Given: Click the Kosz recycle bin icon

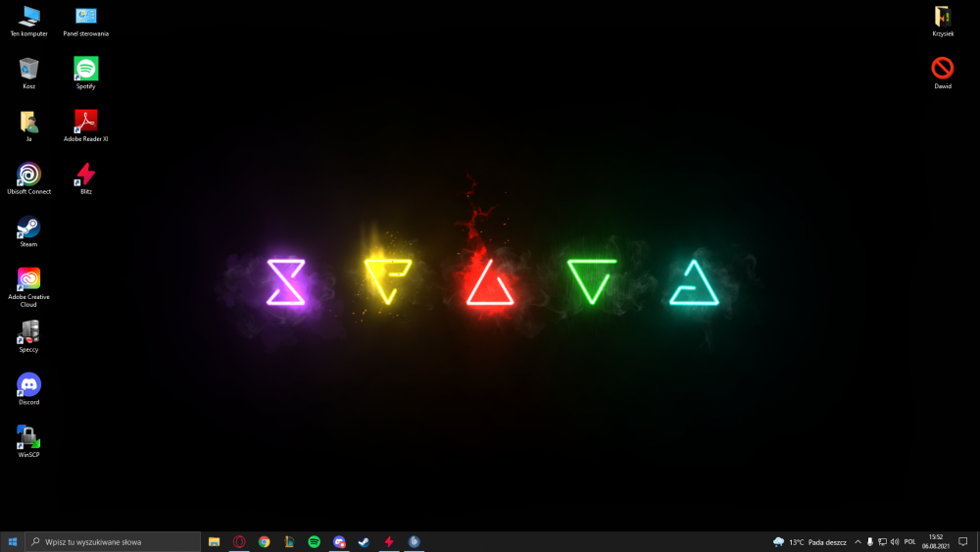Looking at the screenshot, I should pyautogui.click(x=28, y=74).
